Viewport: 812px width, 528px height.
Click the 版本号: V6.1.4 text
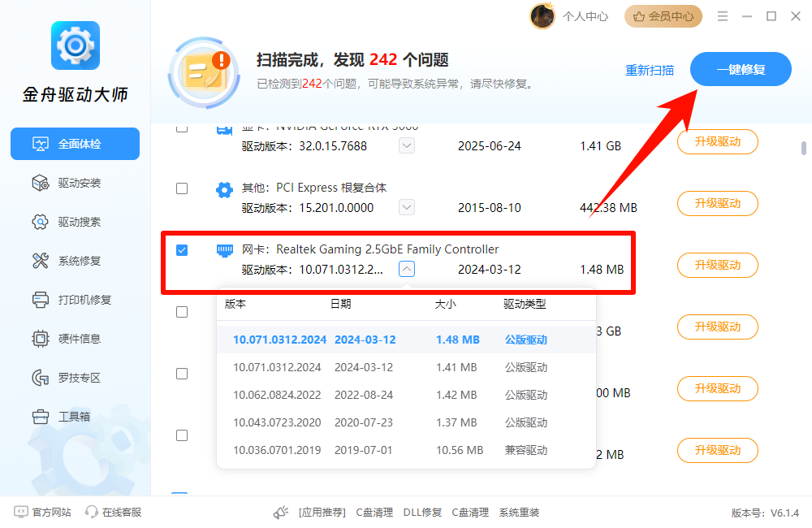pos(765,513)
